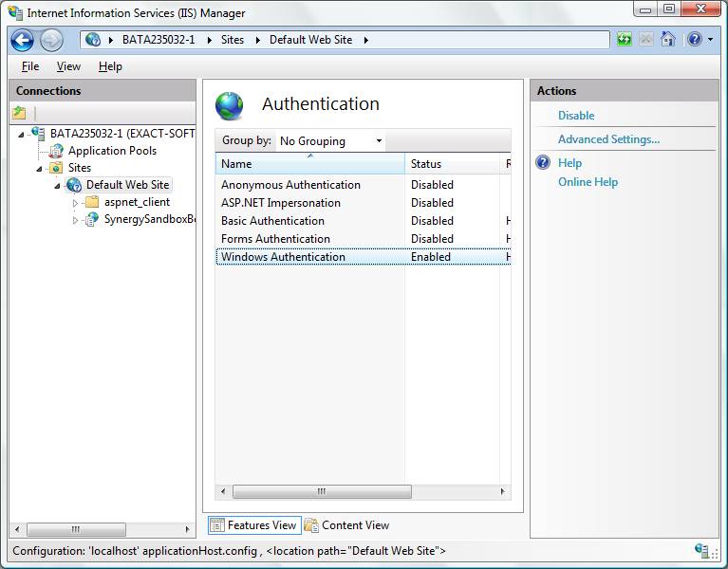Viewport: 728px width, 569px height.
Task: Open the Group by dropdown
Action: 330,141
